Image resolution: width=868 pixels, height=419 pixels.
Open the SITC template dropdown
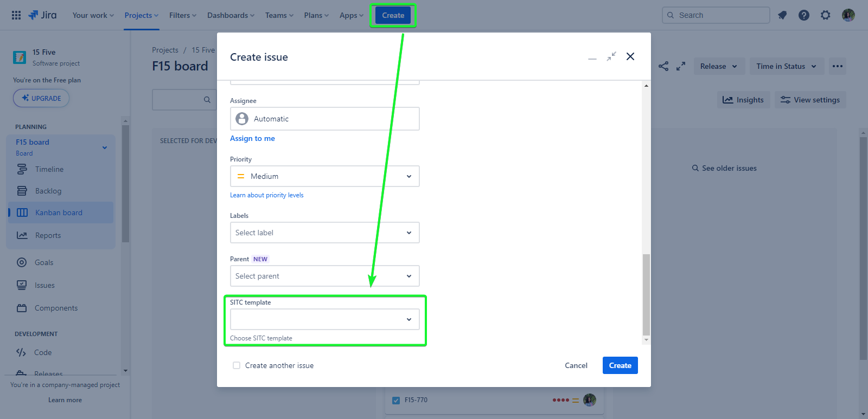pyautogui.click(x=324, y=319)
